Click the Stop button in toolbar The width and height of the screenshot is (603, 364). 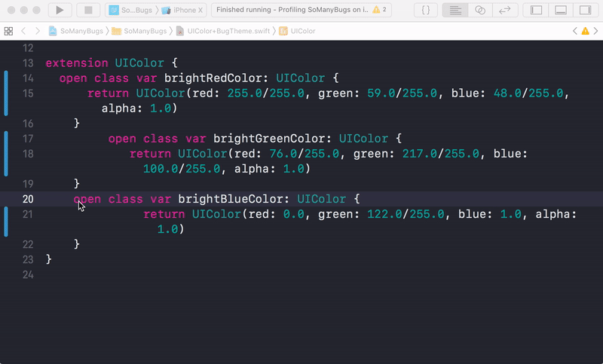pyautogui.click(x=88, y=10)
